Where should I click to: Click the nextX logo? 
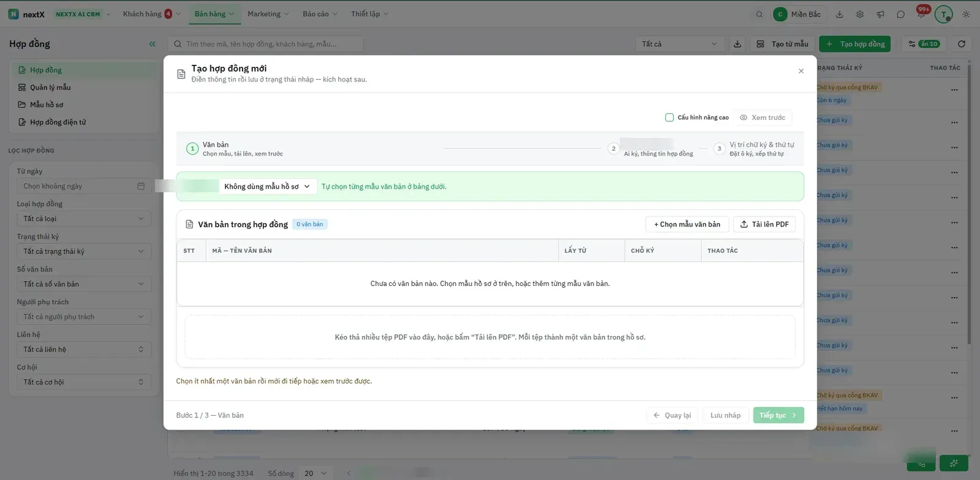[x=26, y=14]
